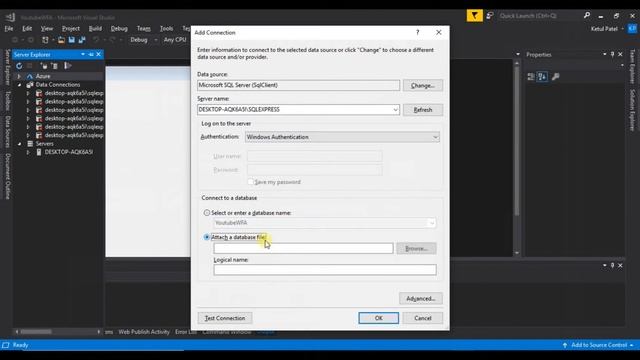Image resolution: width=640 pixels, height=360 pixels.
Task: Open the yellow notifications flag
Action: coord(474,16)
